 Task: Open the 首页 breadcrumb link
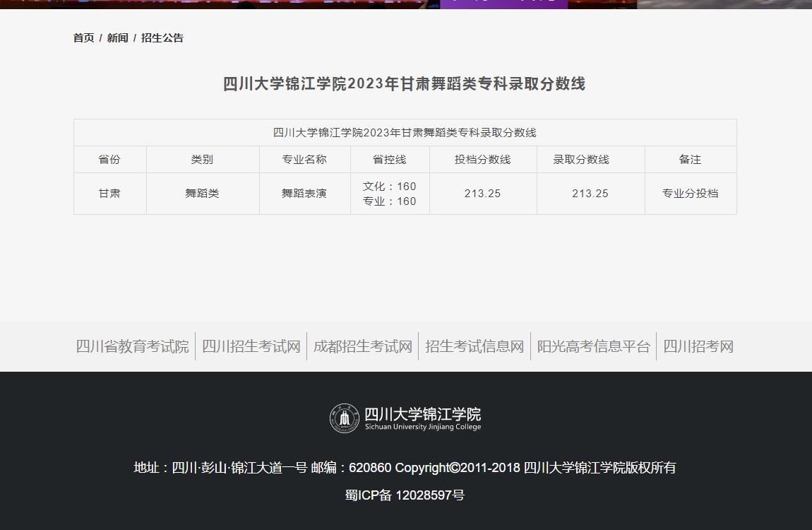pyautogui.click(x=83, y=38)
